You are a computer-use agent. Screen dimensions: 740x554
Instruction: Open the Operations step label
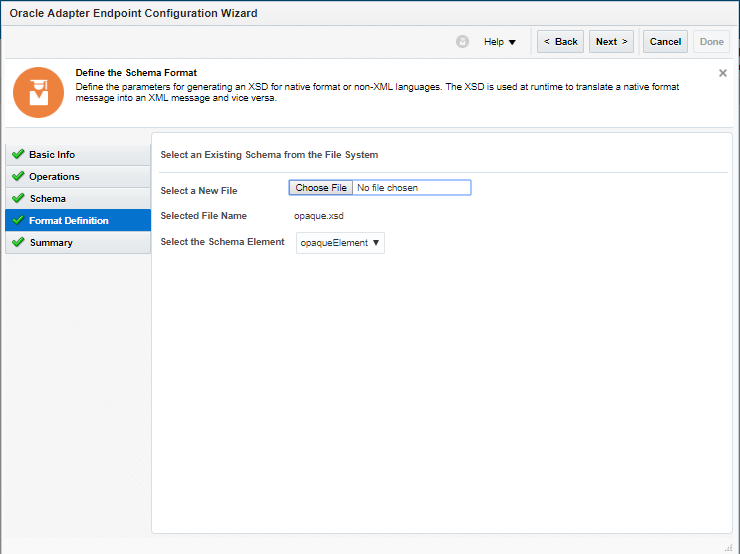tap(54, 177)
